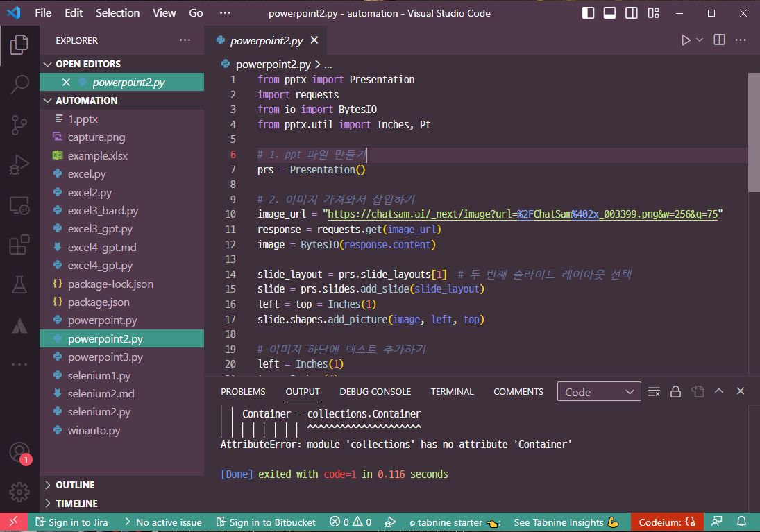Open Explorer Views and More Actions
The image size is (760, 532).
[x=185, y=40]
